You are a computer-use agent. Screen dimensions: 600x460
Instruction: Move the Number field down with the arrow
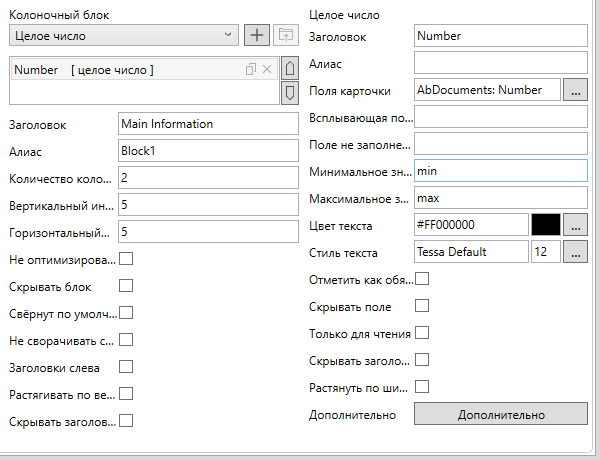(x=290, y=93)
